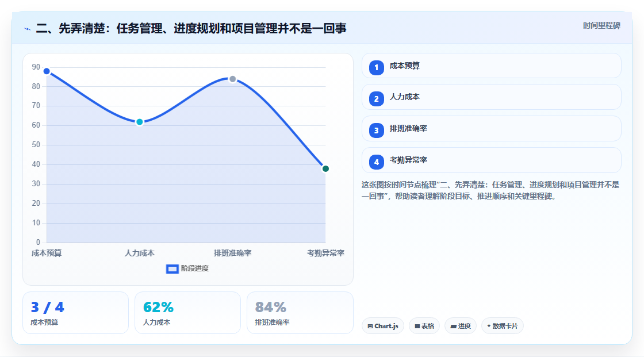The height and width of the screenshot is (357, 644).
Task: Click number badge 3 beside 排班准确率
Action: pos(376,130)
